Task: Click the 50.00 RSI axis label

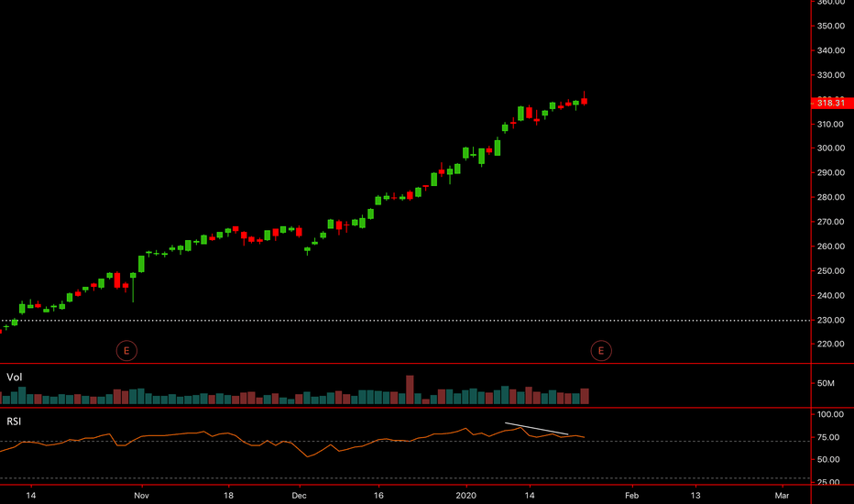Action: point(828,459)
